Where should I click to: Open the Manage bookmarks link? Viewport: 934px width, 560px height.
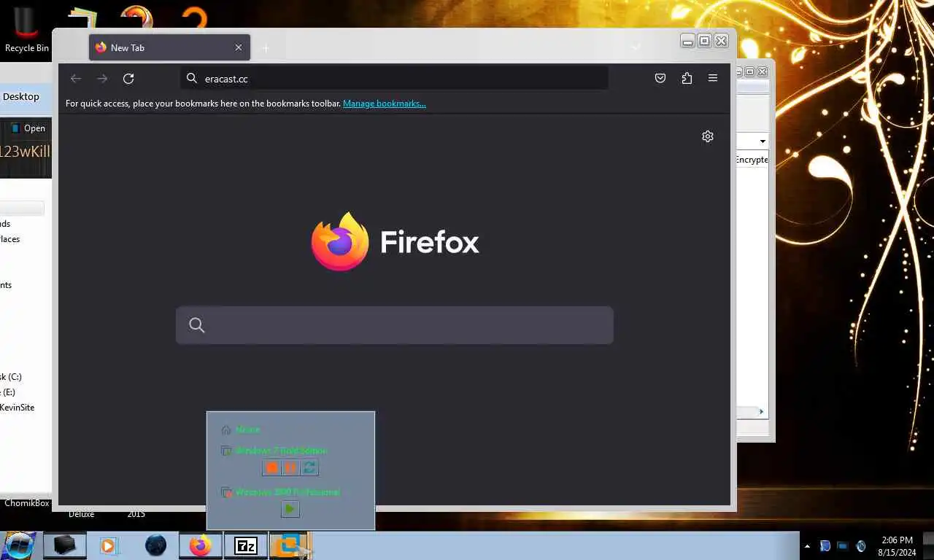click(385, 104)
